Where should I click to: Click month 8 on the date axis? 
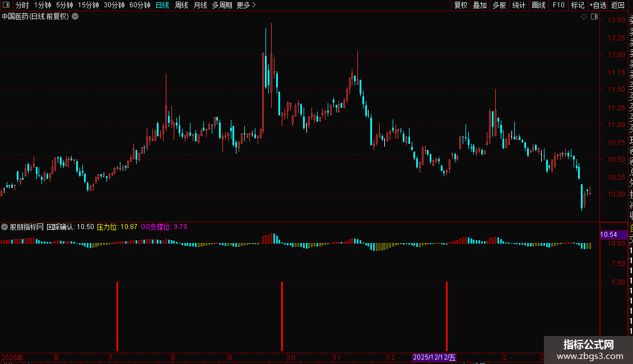pyautogui.click(x=173, y=357)
